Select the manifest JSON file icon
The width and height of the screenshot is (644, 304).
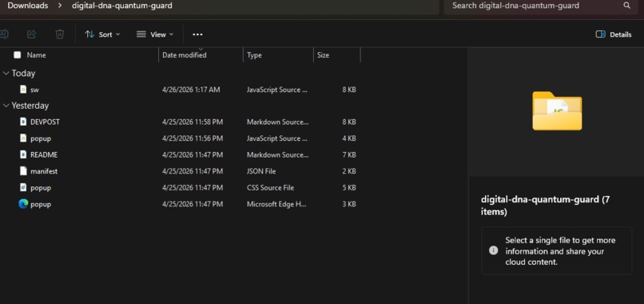[x=23, y=171]
